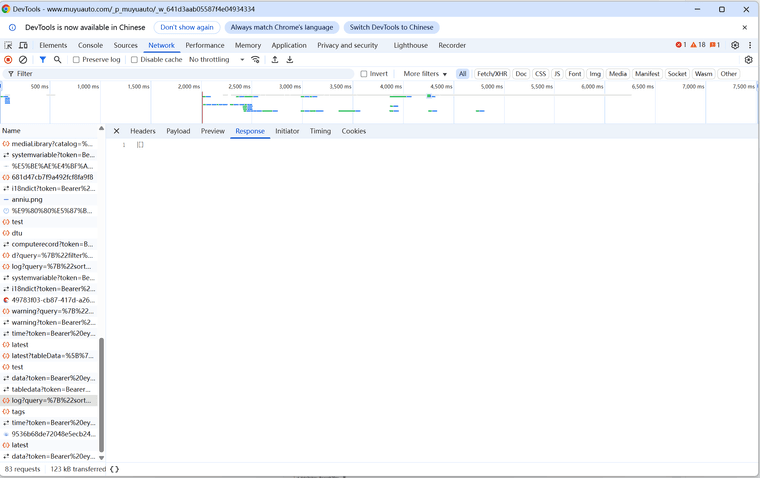The image size is (760, 478).
Task: Show the request Timing tab
Action: [320, 131]
